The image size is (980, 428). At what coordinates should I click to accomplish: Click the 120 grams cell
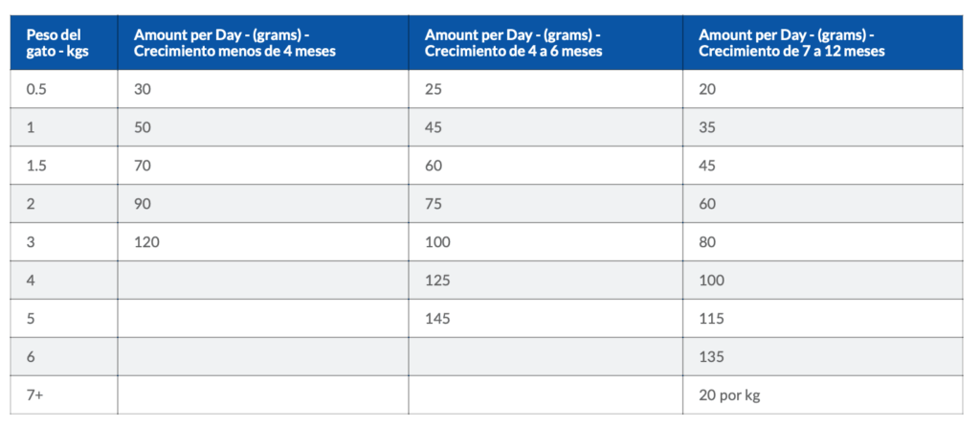point(263,241)
